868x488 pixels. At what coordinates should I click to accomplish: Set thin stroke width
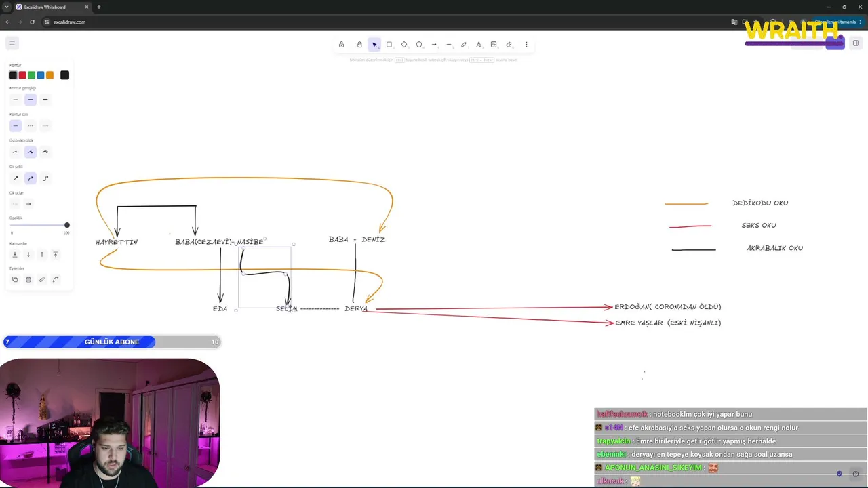pos(16,100)
